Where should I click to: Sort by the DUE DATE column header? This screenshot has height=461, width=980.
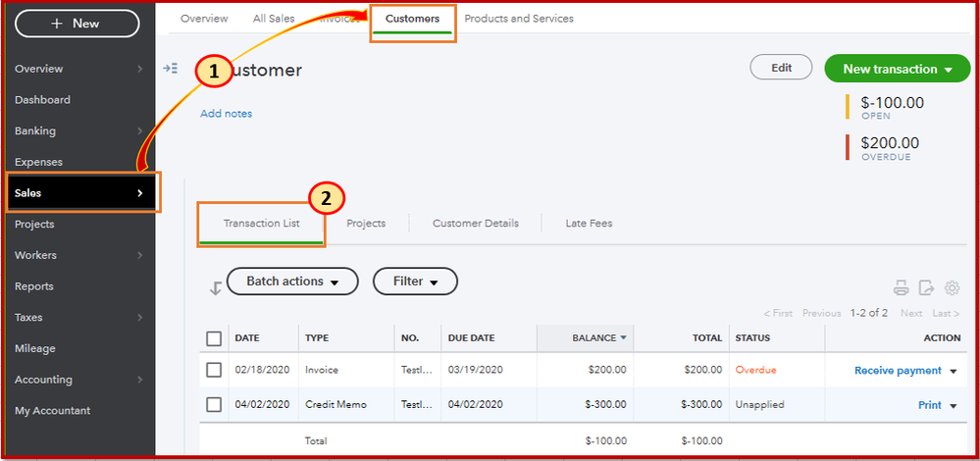[471, 338]
